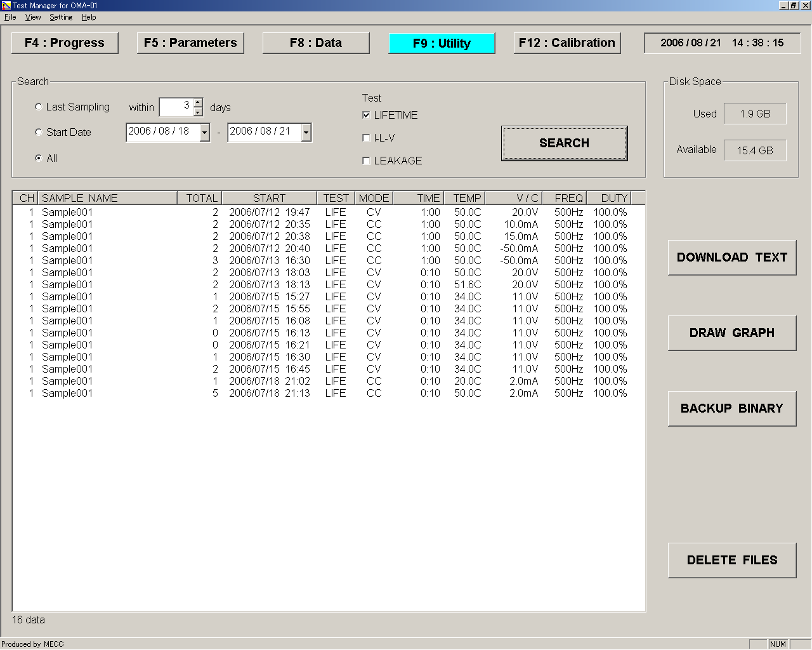Switch to F8 : Data tab
The width and height of the screenshot is (812, 650).
tap(316, 43)
